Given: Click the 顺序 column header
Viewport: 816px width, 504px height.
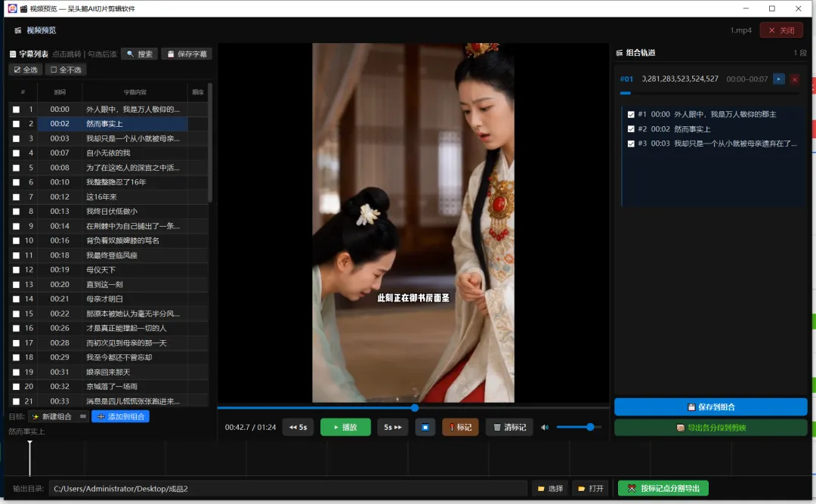Looking at the screenshot, I should tap(198, 92).
